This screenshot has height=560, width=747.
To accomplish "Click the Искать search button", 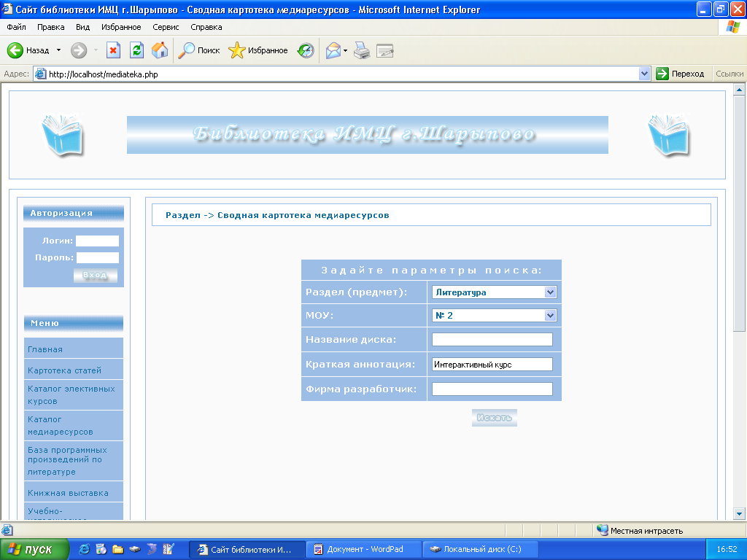I will coord(494,418).
